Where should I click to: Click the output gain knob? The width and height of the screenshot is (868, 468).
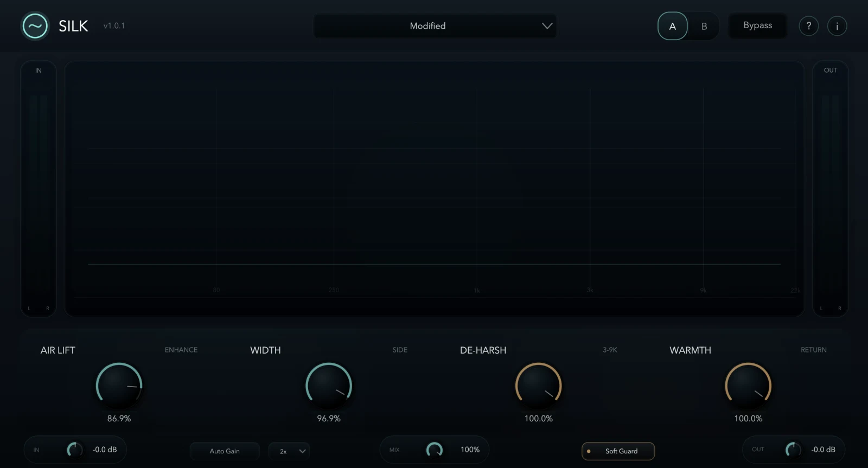point(793,450)
